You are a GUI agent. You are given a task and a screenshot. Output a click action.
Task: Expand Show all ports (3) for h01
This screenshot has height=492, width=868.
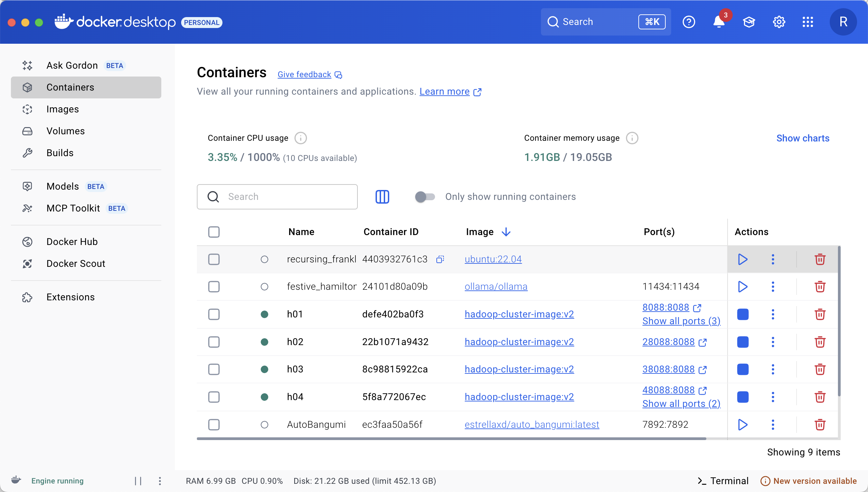pos(681,321)
